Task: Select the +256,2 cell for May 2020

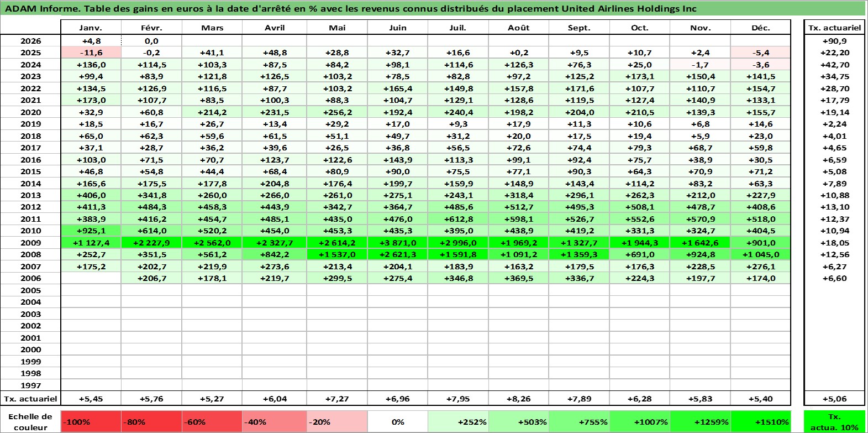Action: [x=337, y=112]
